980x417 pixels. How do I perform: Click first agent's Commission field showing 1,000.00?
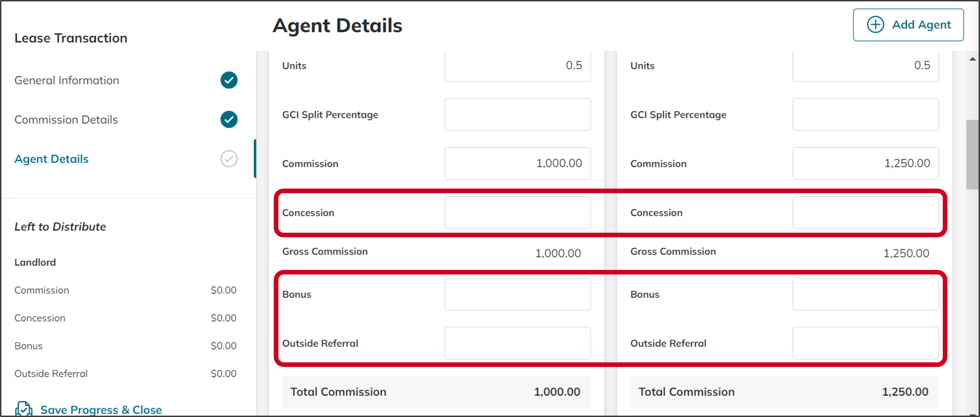[x=518, y=164]
